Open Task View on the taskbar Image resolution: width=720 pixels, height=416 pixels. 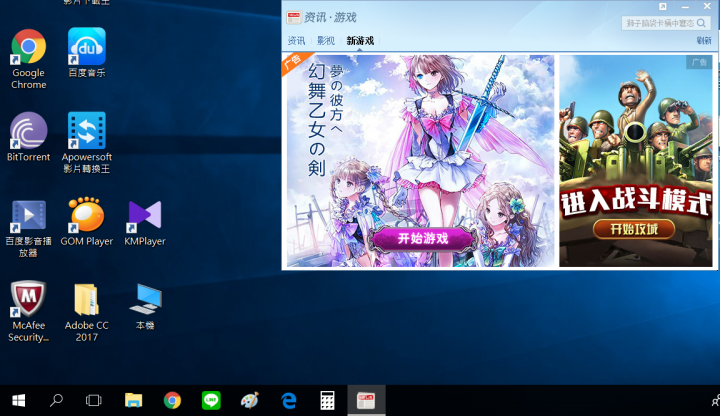pos(94,401)
